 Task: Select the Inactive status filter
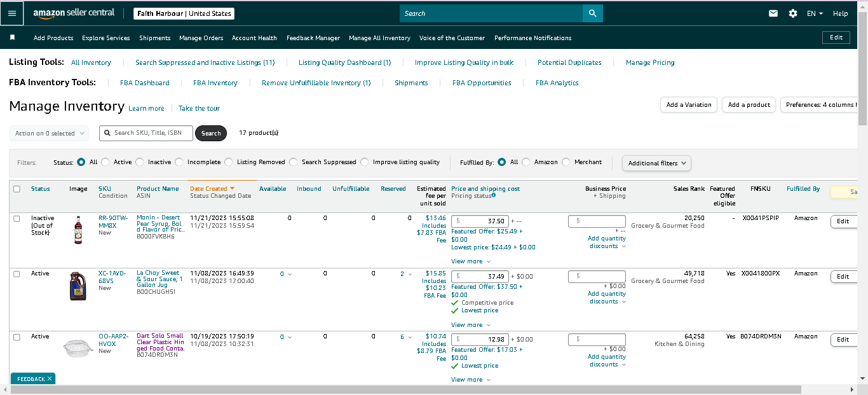coord(140,162)
